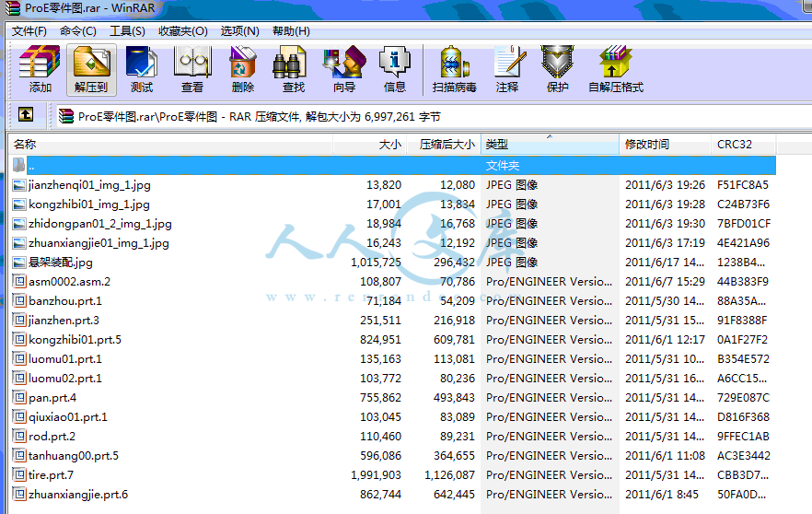
Task: Select kongzhibi01_img_1.jpg file
Action: 89,204
